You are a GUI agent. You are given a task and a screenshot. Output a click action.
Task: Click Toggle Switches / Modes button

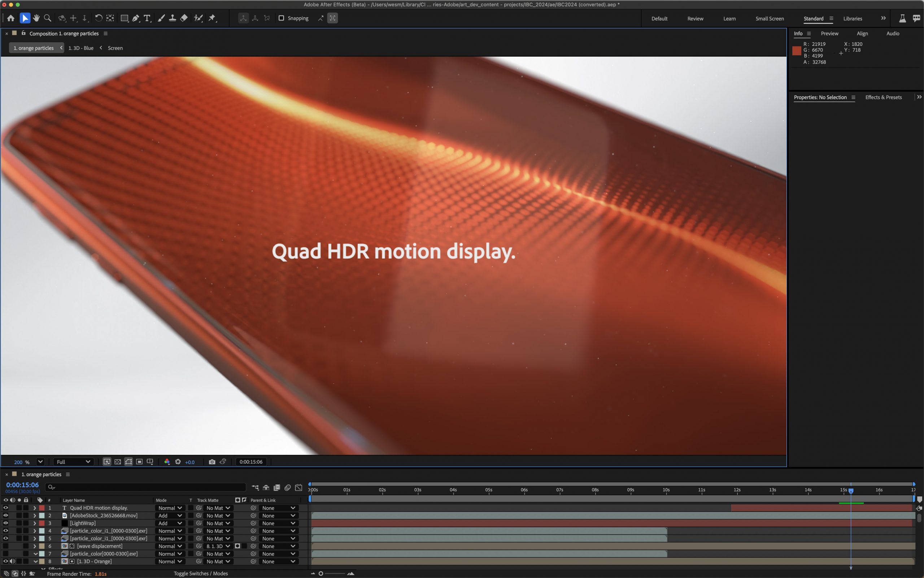(x=201, y=573)
